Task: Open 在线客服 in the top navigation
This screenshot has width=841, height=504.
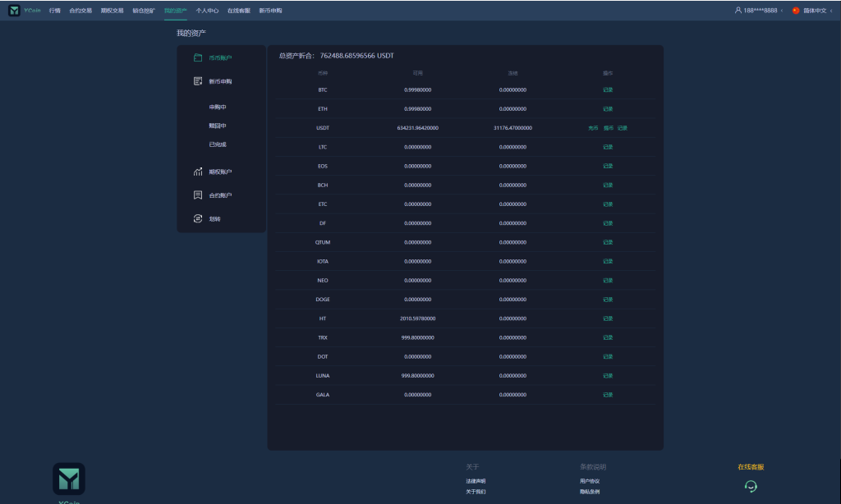Action: 239,11
